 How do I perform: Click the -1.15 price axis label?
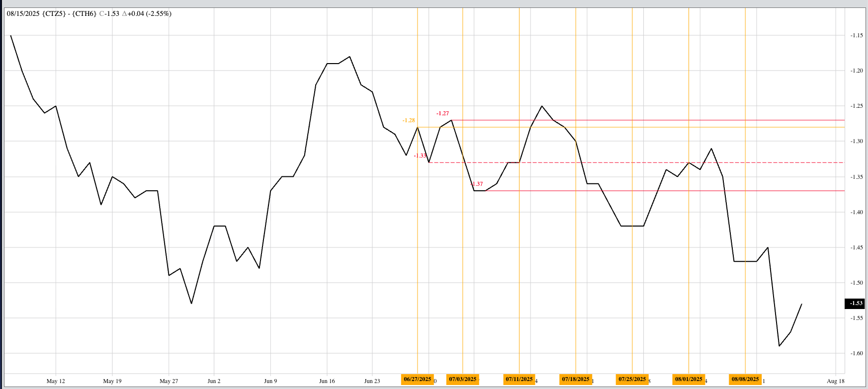click(856, 35)
